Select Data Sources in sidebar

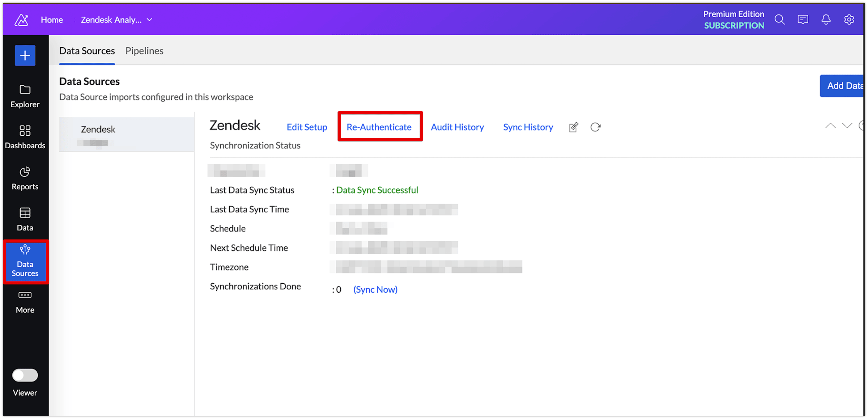coord(25,261)
